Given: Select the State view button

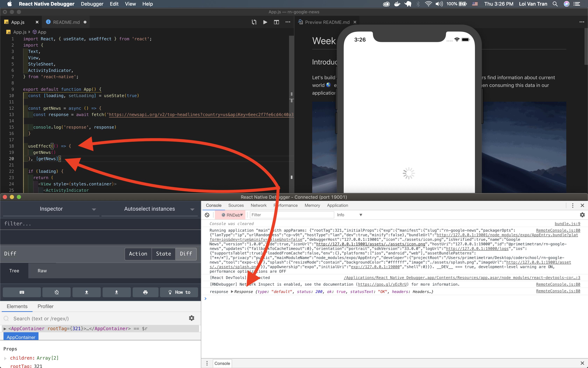Looking at the screenshot, I should (x=163, y=254).
